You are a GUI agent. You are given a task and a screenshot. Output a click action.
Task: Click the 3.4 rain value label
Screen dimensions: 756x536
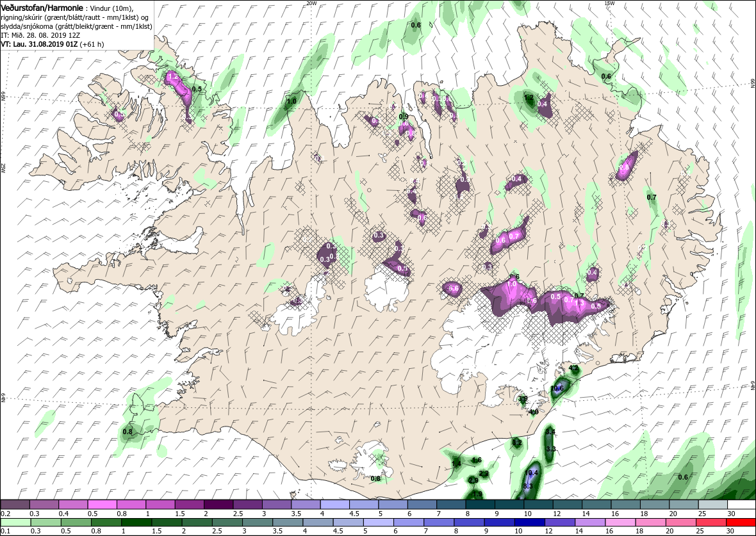tap(550, 432)
